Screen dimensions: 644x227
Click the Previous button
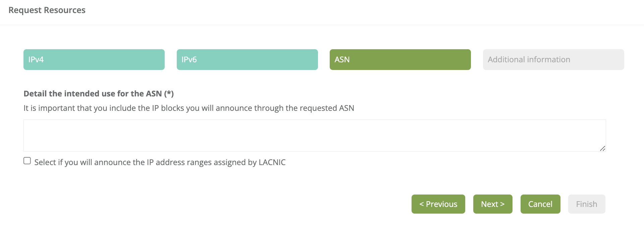tap(438, 204)
